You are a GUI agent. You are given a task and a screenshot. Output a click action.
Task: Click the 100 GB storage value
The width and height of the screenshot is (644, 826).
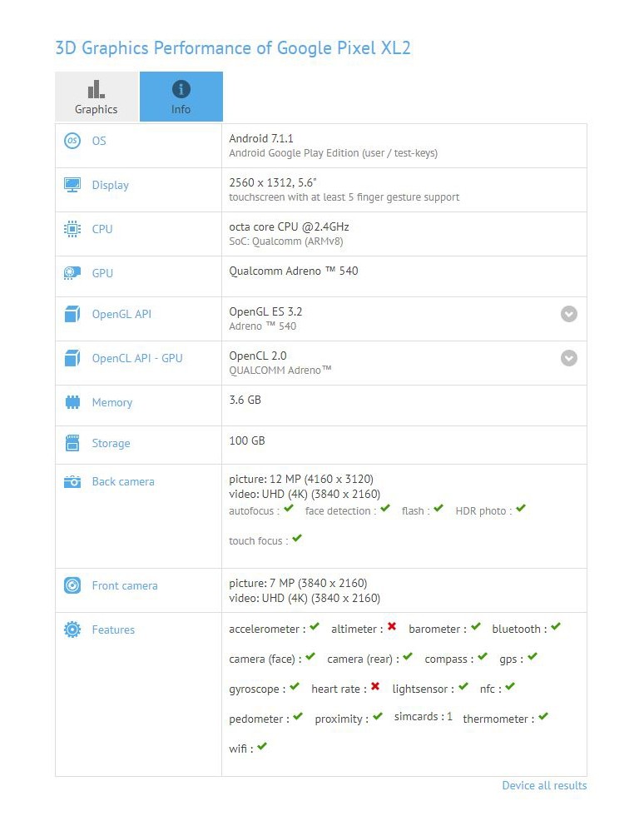click(247, 441)
